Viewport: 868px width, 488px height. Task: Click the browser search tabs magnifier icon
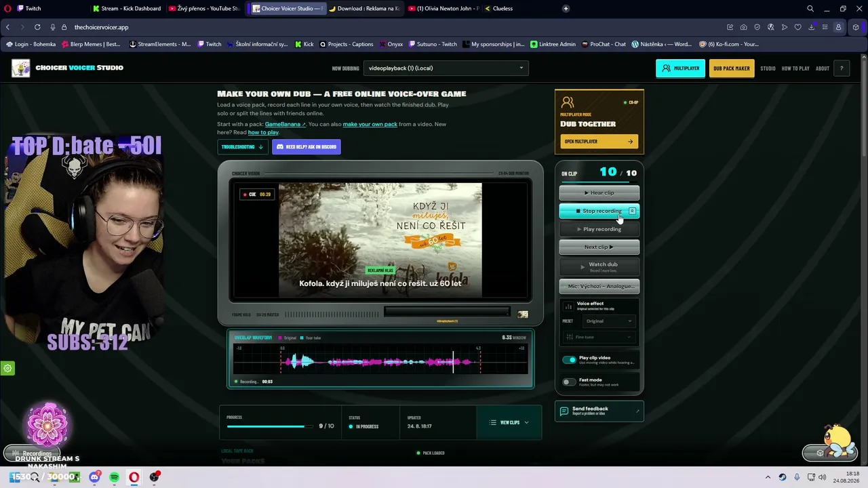click(x=810, y=8)
